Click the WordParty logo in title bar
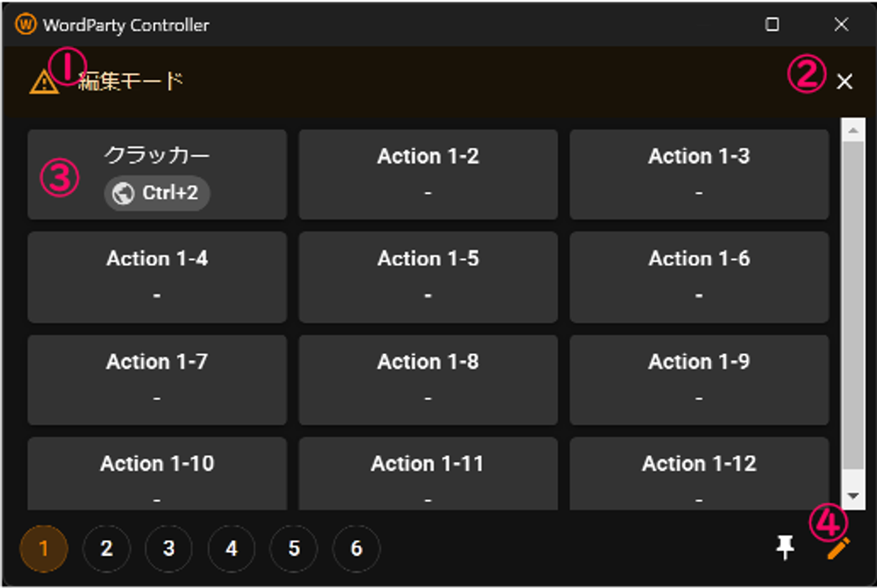The height and width of the screenshot is (588, 877). [x=26, y=25]
